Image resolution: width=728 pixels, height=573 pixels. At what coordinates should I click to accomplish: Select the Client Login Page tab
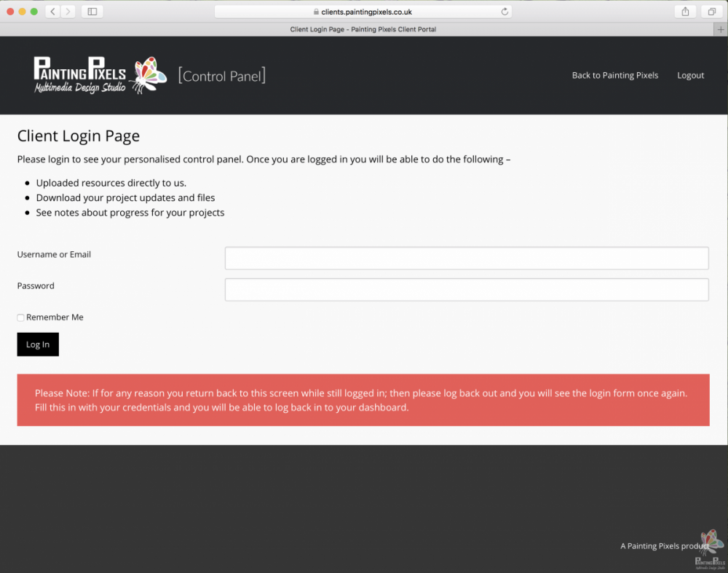363,29
